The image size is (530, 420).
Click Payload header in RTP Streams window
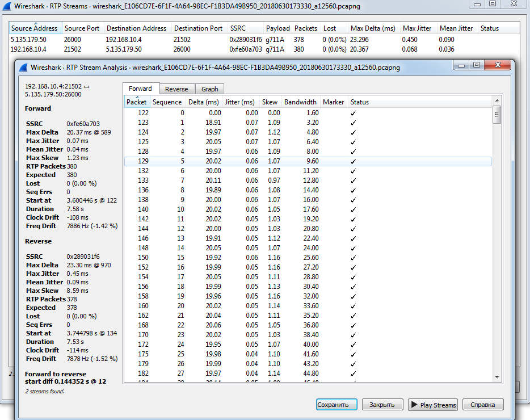[278, 28]
